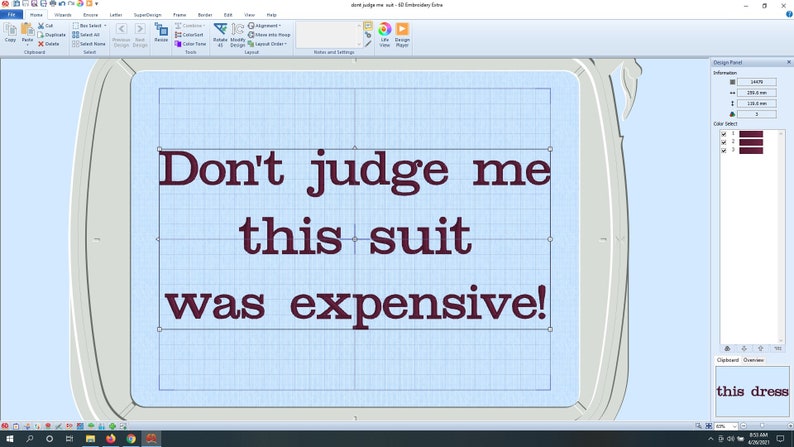Open the zoom percentage dropdown
Viewport: 794px width, 447px height.
point(735,426)
